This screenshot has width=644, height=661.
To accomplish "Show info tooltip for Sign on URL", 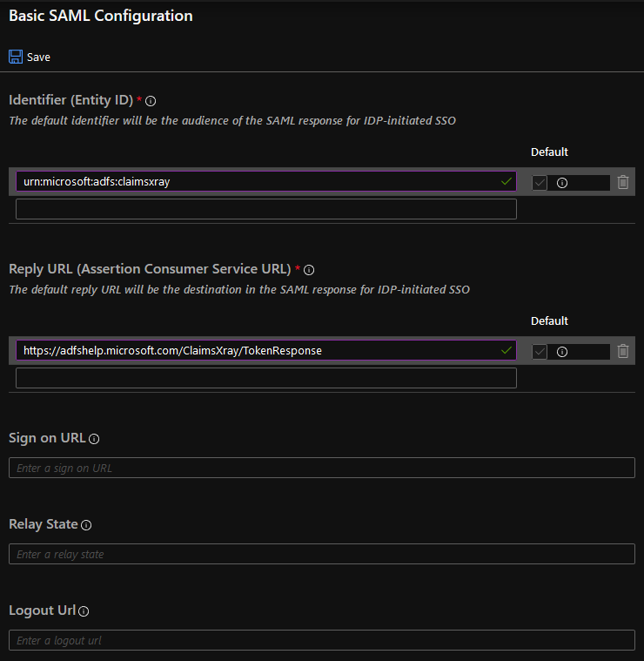I will click(x=94, y=439).
